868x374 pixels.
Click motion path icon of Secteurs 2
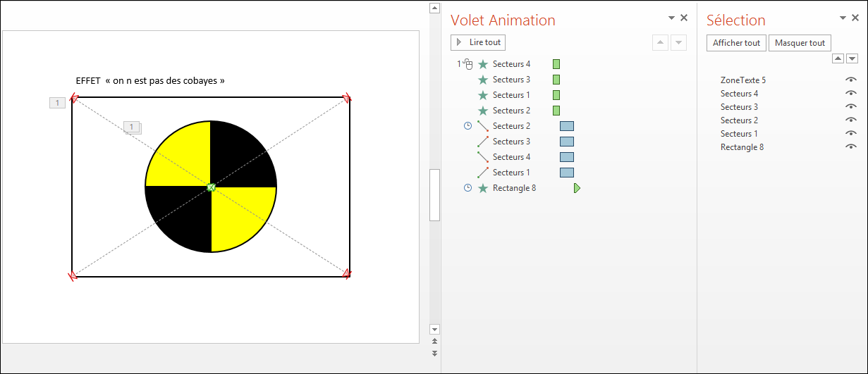[x=483, y=126]
